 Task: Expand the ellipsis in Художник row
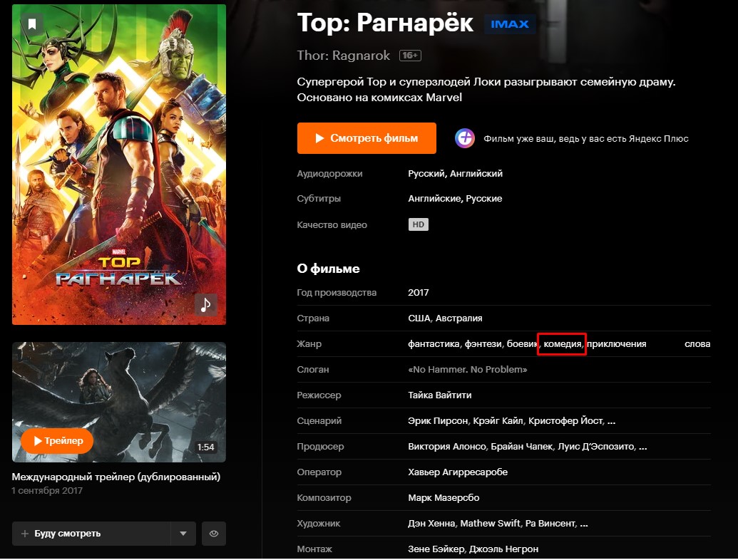583,524
